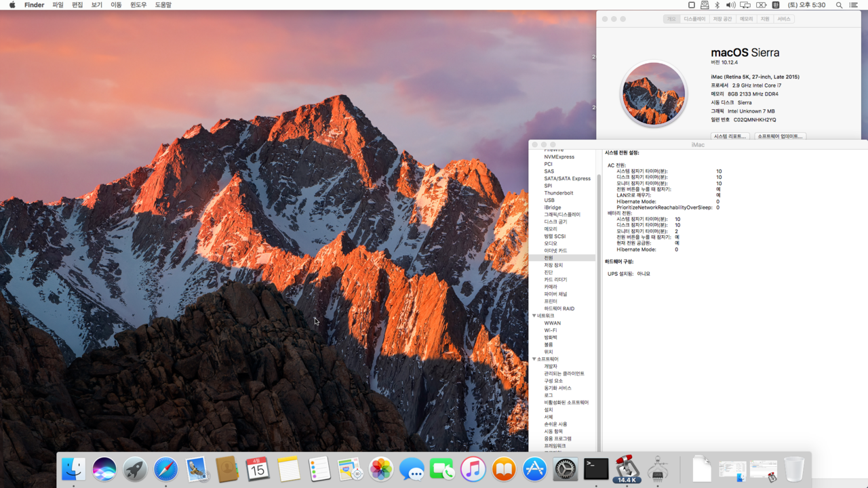Click 시스템 리포트... button
This screenshot has height=488, width=868.
pos(730,136)
